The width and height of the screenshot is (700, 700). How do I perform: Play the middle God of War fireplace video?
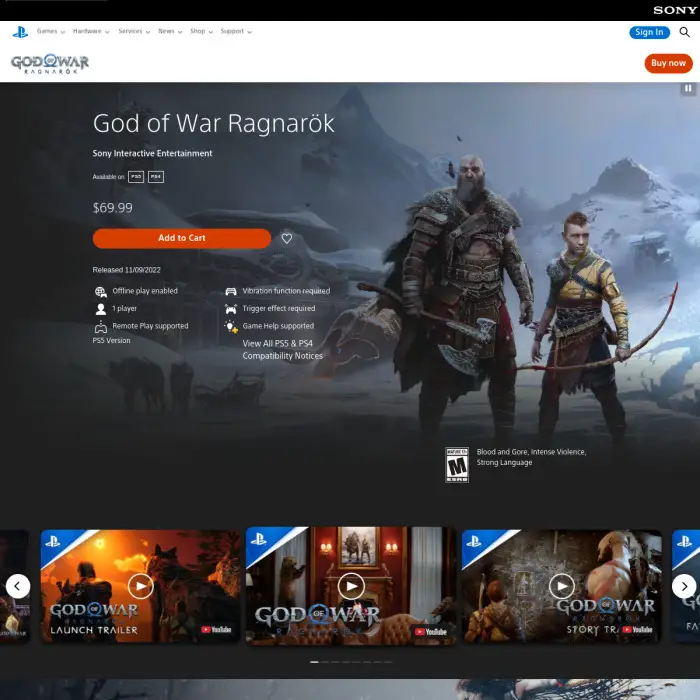coord(351,586)
